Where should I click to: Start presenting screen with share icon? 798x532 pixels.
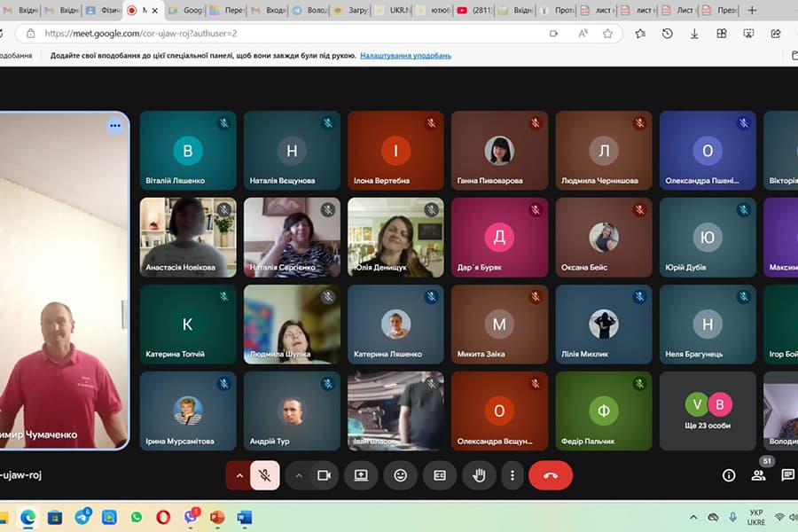pos(361,475)
